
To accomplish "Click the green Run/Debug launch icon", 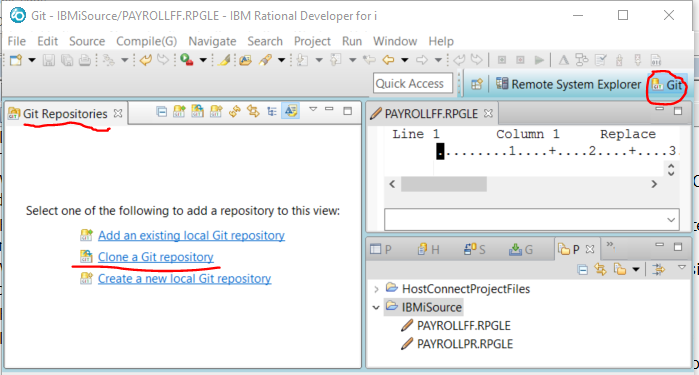I will [186, 60].
